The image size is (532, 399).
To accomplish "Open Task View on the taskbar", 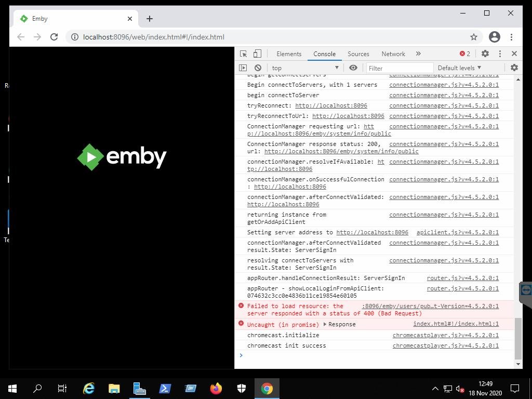I will click(62, 389).
